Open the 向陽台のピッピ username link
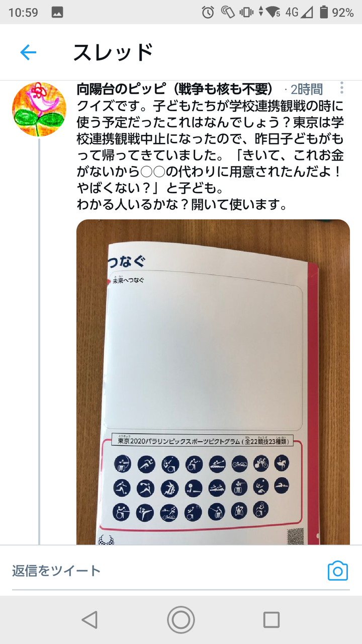 174,90
